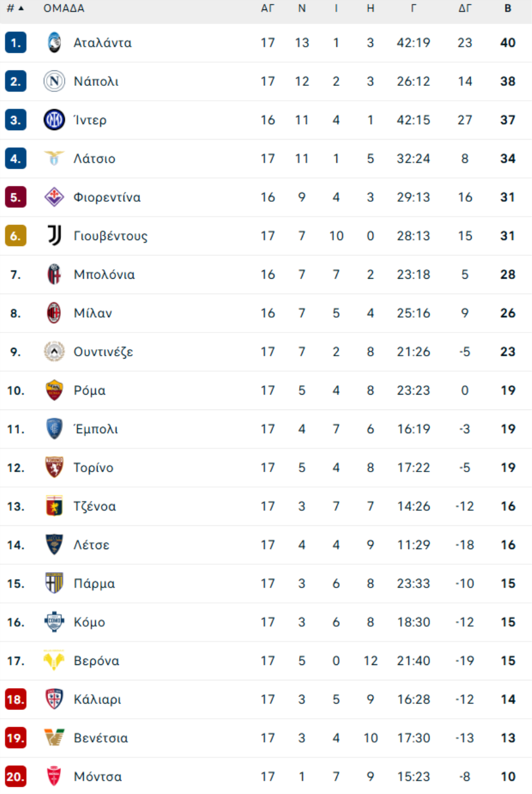532x794 pixels.
Task: Open the Inter club crest icon
Action: tap(54, 120)
